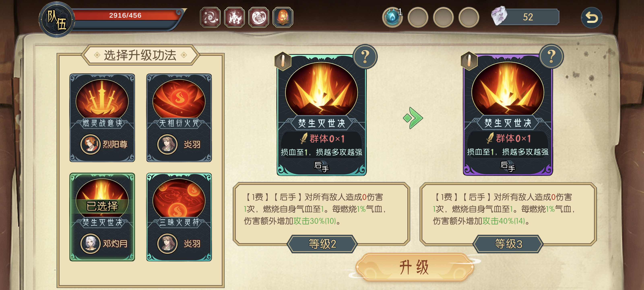644x290 pixels.
Task: Click the second empty orb slot
Action: [x=444, y=17]
